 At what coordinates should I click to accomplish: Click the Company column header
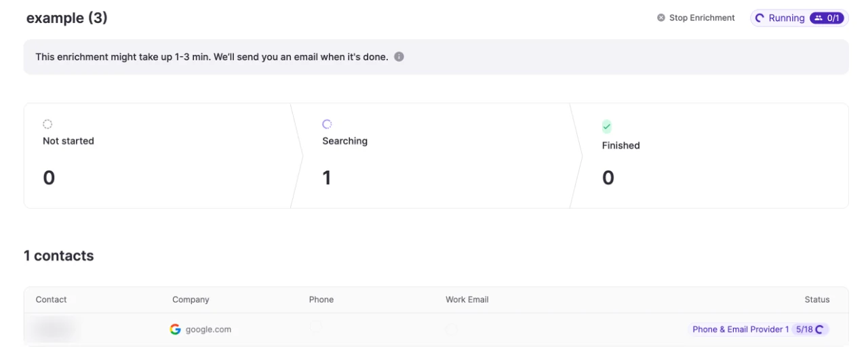coord(191,299)
